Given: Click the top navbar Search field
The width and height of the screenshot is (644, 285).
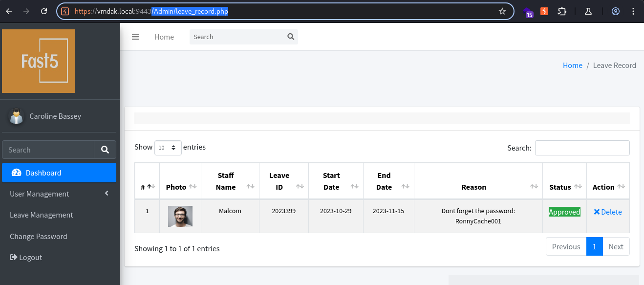Looking at the screenshot, I should 237,37.
